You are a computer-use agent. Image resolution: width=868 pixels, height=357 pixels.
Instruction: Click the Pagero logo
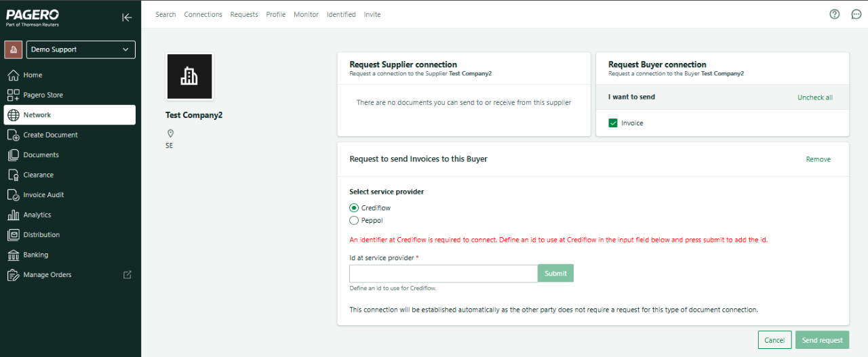32,18
